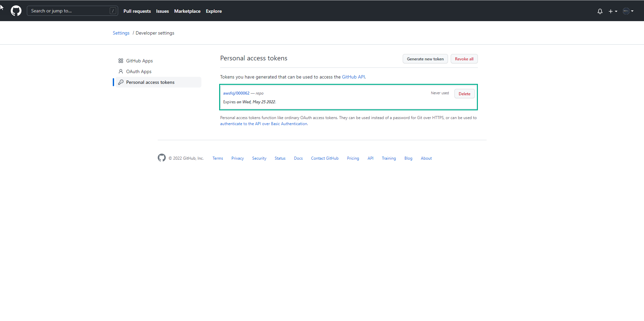Open the Contact GitHub footer link

pos(325,158)
